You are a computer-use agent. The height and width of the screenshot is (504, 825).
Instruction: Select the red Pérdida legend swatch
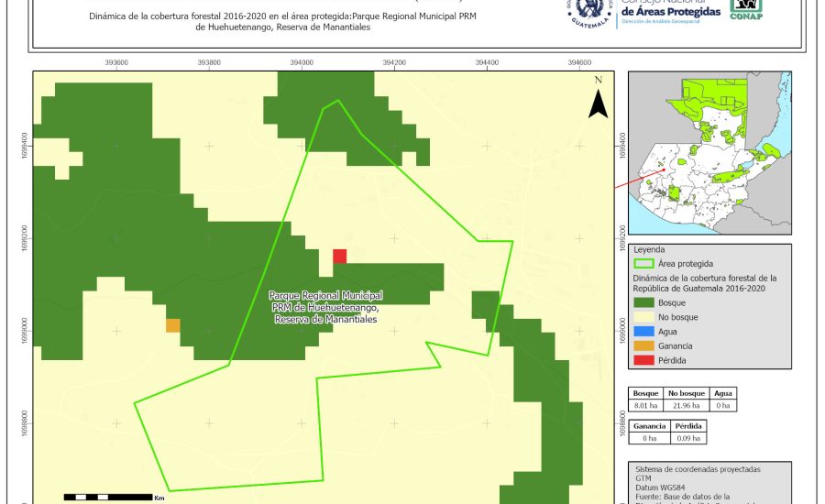648,361
